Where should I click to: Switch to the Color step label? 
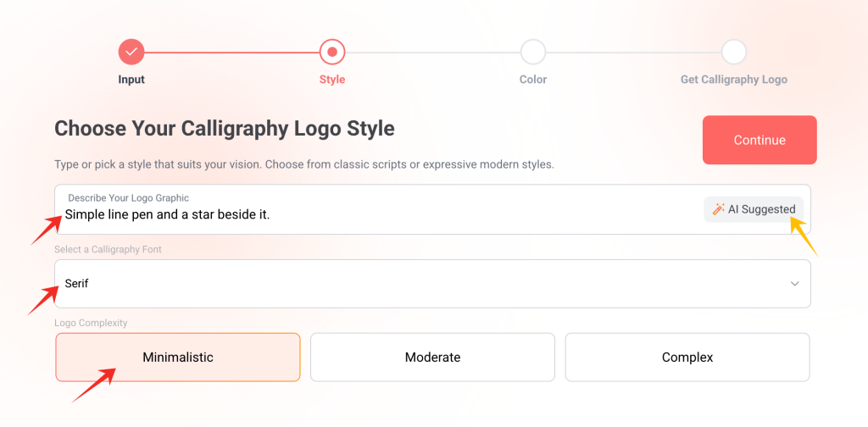[533, 80]
